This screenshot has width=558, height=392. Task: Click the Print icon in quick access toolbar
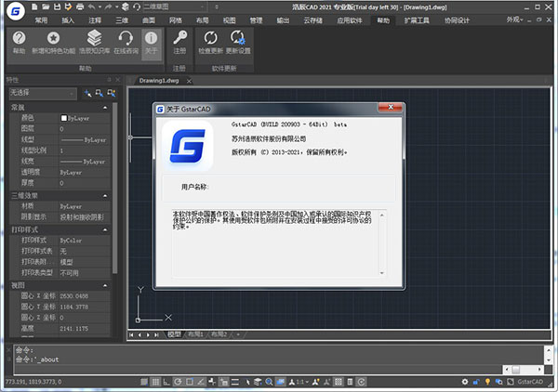[x=80, y=7]
